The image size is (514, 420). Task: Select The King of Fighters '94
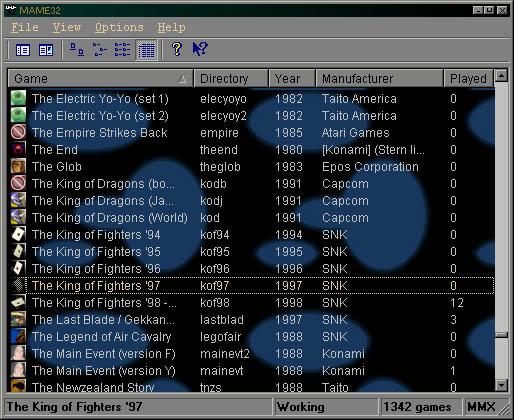pos(96,235)
